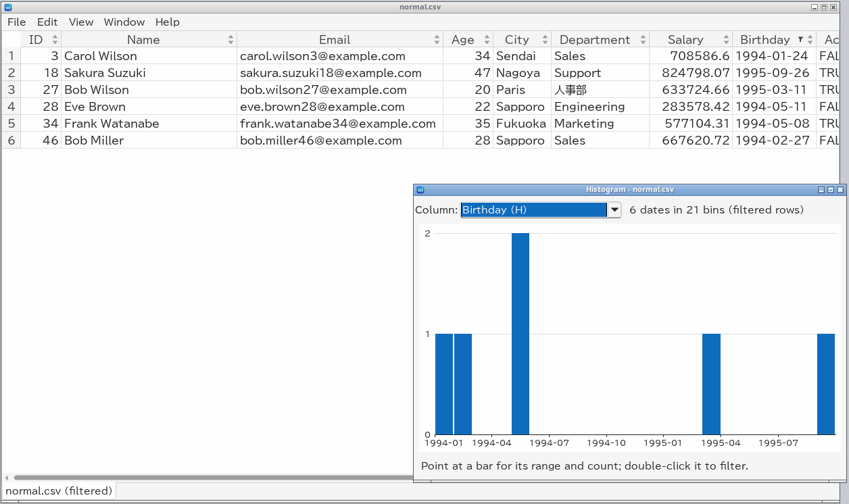849x504 pixels.
Task: Open the Window menu
Action: coord(124,22)
